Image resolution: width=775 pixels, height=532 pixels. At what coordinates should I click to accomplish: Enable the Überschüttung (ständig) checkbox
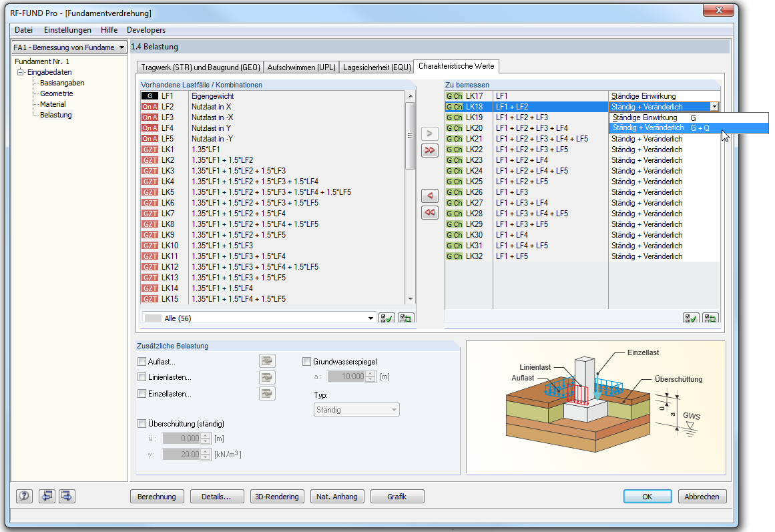(142, 424)
